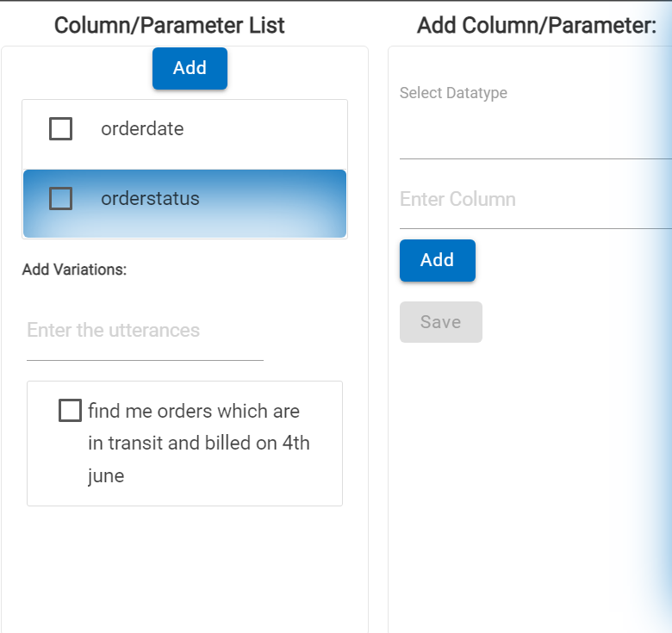Click the greyed-out Save button
The image size is (672, 633).
[x=440, y=322]
